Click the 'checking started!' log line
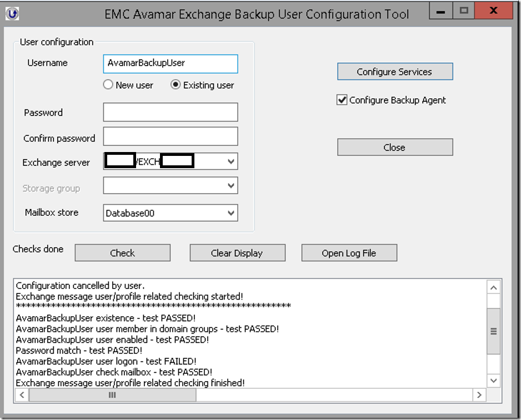 129,296
